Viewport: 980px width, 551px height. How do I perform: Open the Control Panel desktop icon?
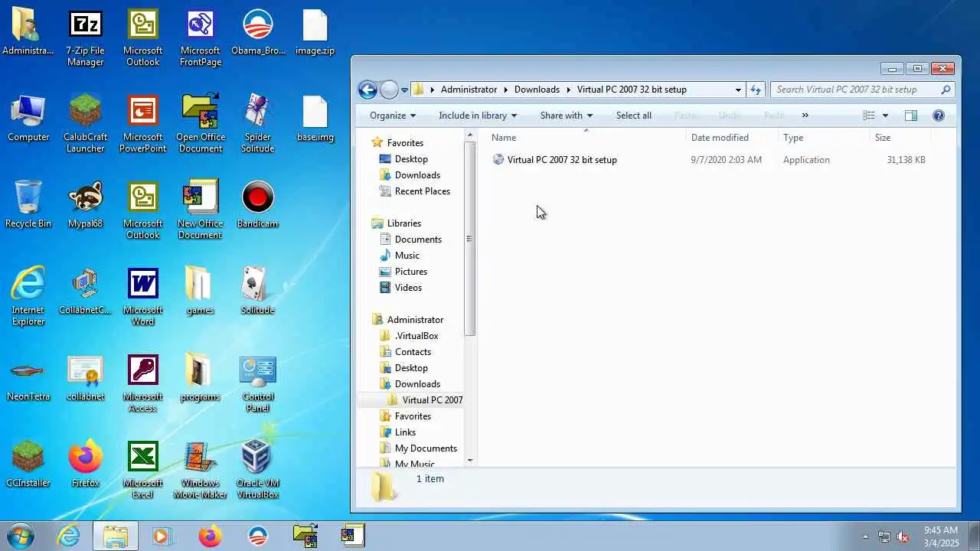(x=258, y=384)
